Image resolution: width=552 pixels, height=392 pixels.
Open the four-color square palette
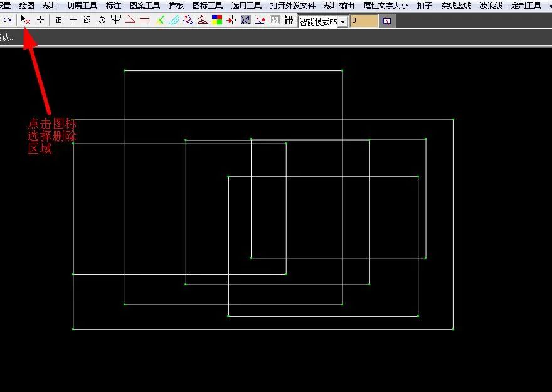click(217, 20)
